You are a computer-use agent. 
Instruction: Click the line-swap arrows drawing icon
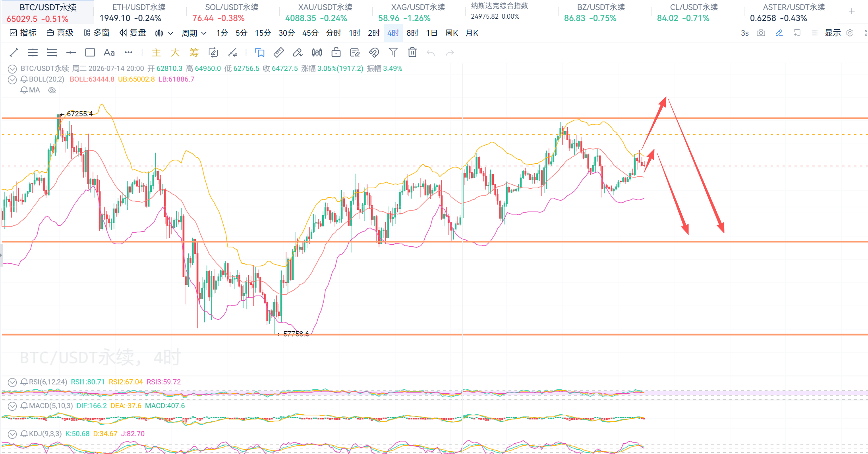pyautogui.click(x=232, y=52)
